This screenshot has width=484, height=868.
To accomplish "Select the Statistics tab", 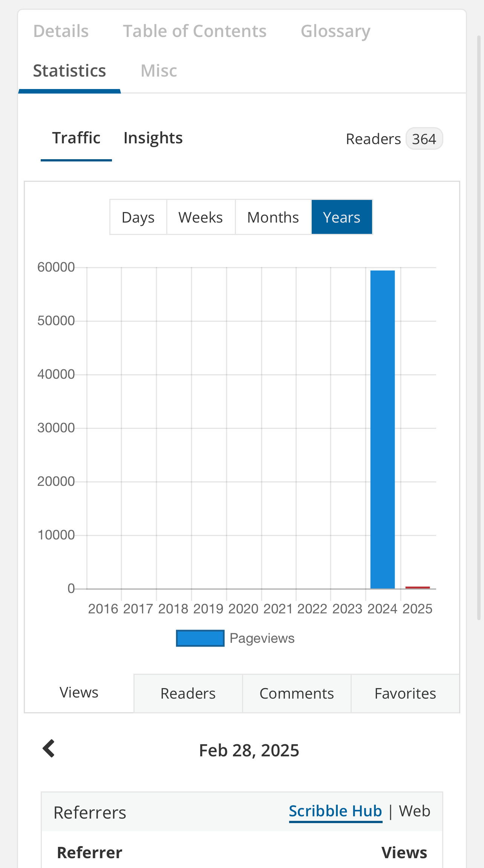I will (70, 71).
